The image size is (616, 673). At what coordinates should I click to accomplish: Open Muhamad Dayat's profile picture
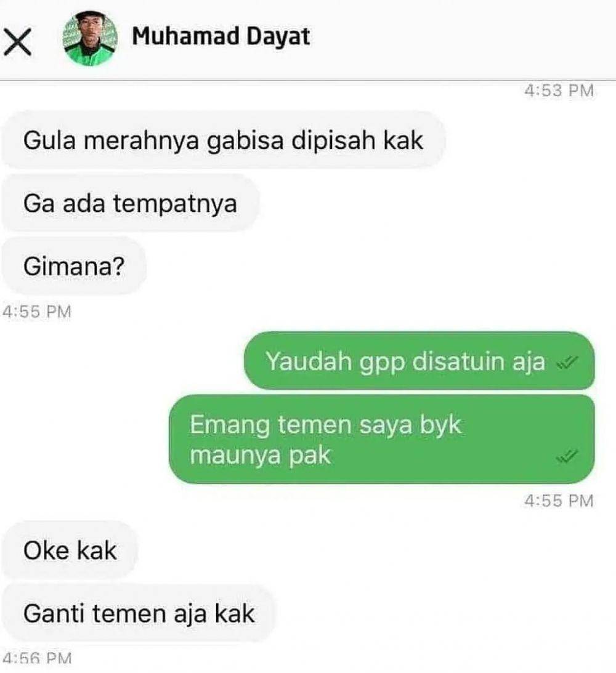pos(91,39)
